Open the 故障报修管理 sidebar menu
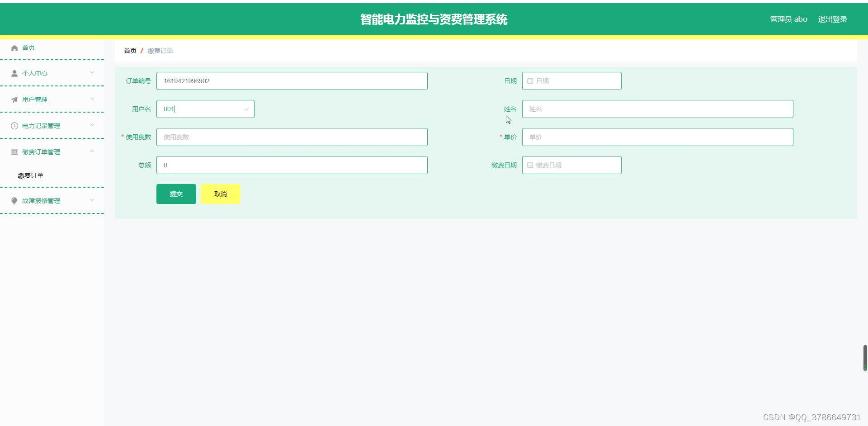Screen dimensions: 868x426 [x=52, y=201]
